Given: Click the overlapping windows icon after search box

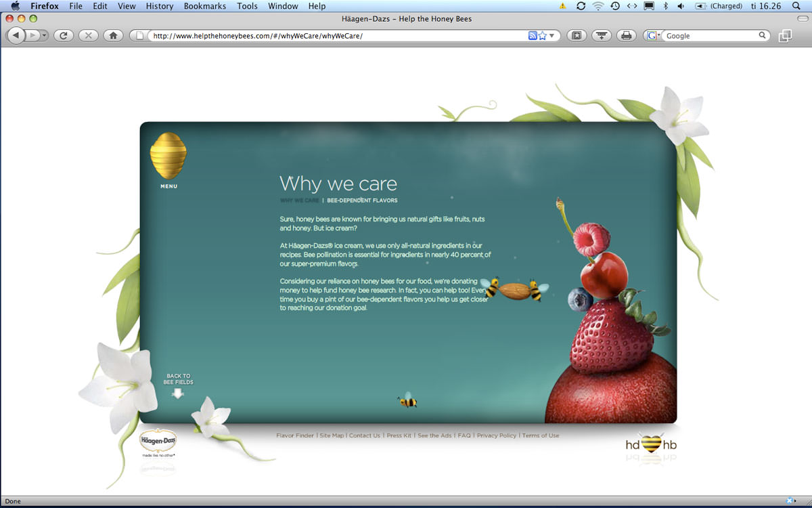Looking at the screenshot, I should point(785,36).
